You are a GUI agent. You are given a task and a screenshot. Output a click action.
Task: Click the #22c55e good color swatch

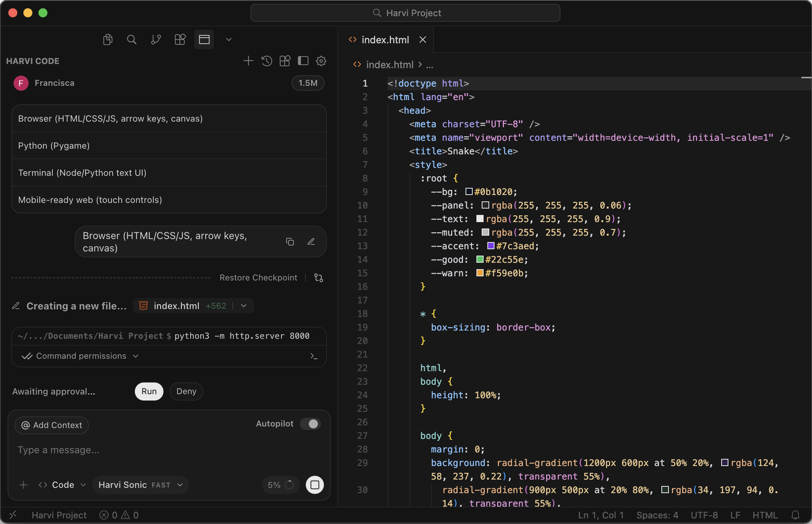480,259
